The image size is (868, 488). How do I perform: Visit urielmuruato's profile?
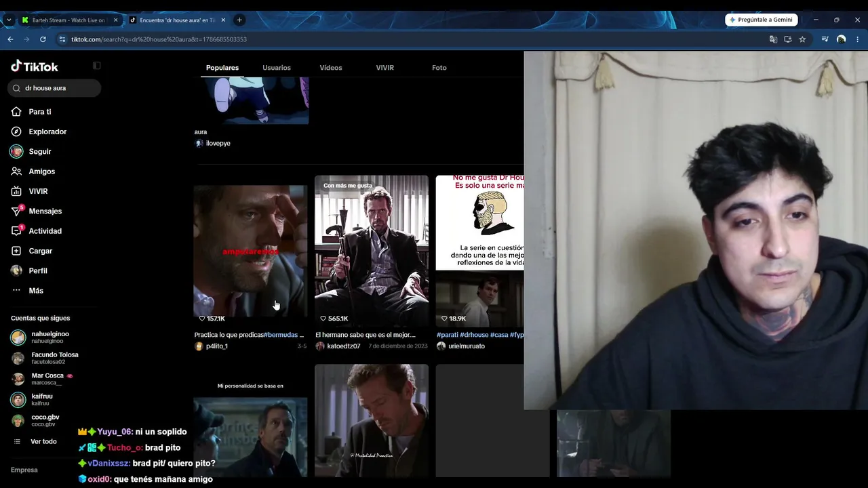tap(467, 346)
